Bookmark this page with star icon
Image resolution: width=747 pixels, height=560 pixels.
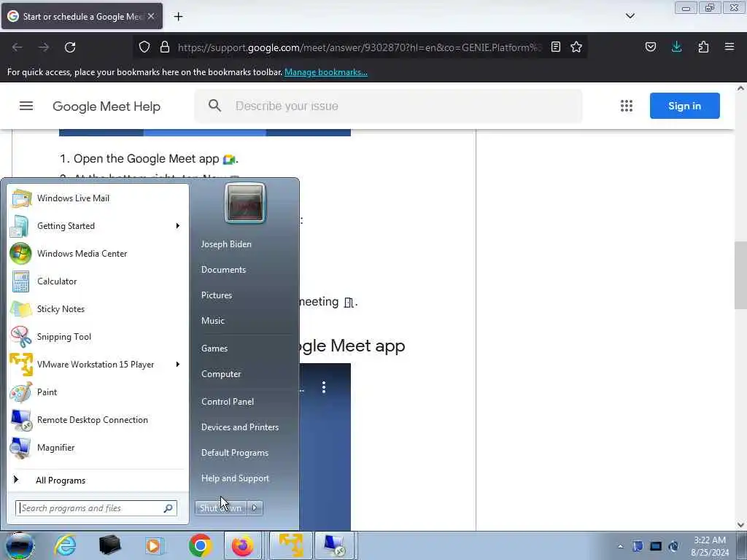tap(576, 47)
